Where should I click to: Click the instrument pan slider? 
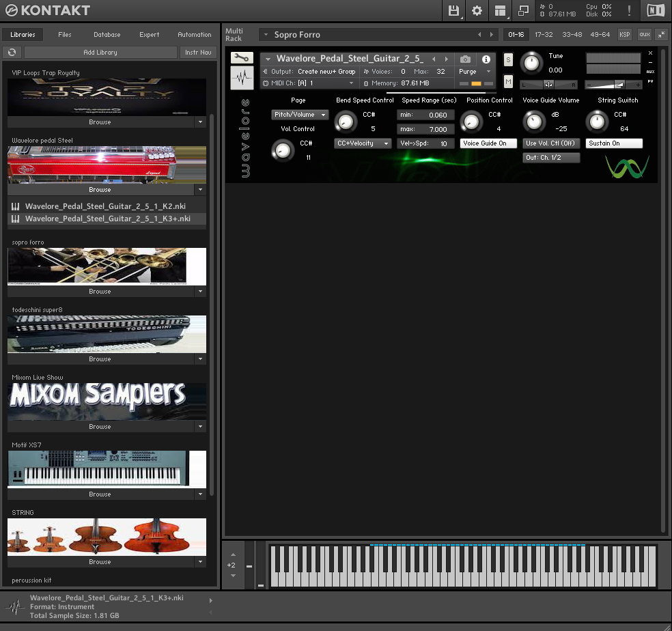pyautogui.click(x=548, y=85)
